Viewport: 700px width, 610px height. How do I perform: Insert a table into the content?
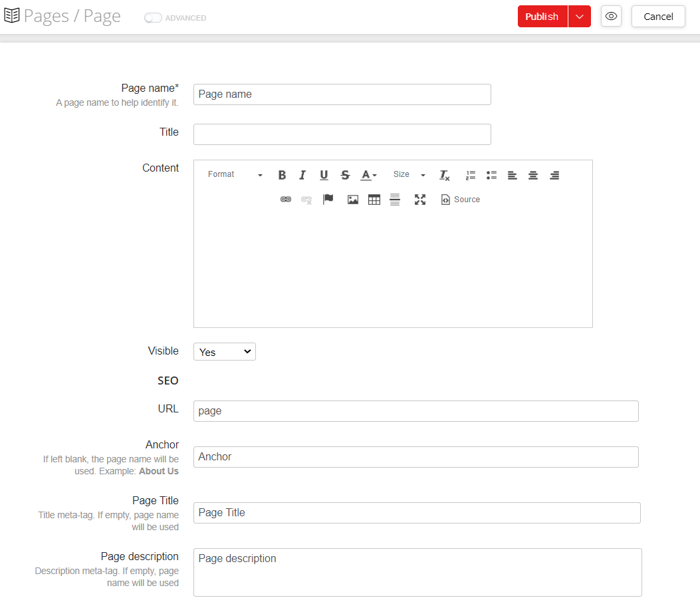point(374,199)
